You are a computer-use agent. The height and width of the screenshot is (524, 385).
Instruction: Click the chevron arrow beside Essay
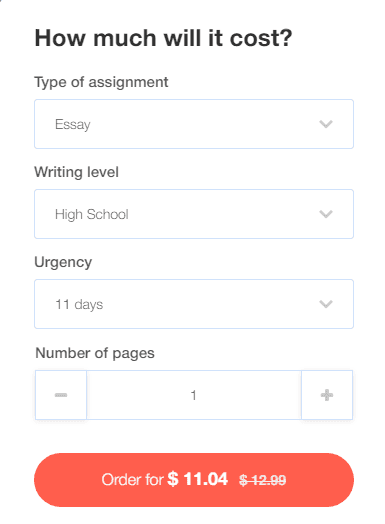click(326, 124)
